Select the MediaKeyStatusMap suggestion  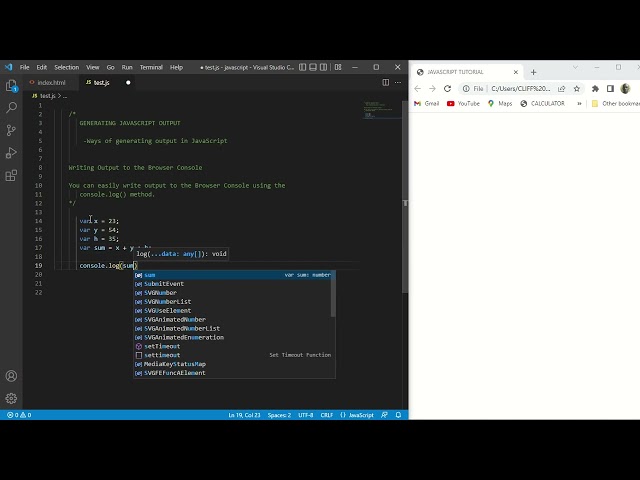coord(234,364)
